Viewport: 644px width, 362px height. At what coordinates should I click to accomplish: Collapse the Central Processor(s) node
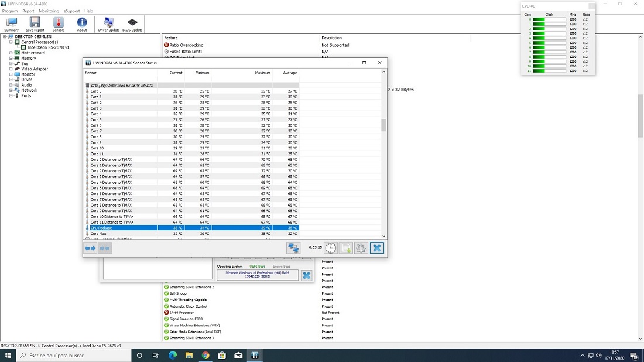11,42
